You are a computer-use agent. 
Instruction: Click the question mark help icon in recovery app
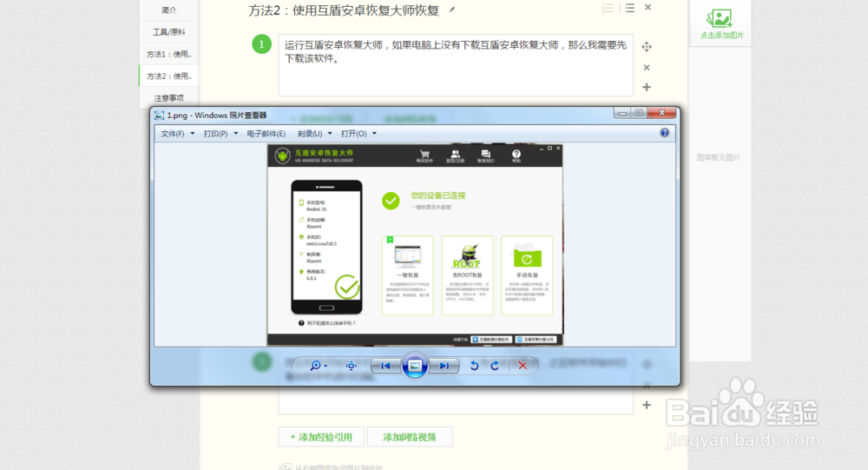point(516,156)
